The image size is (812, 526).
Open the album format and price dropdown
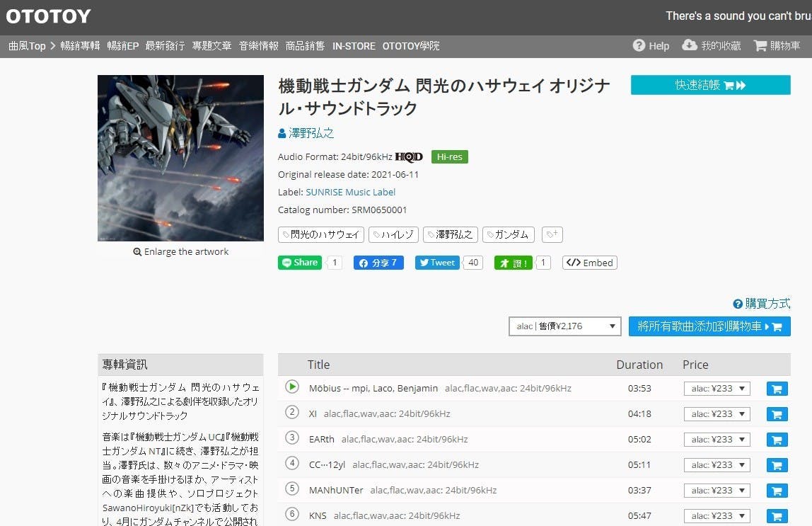[x=565, y=326]
